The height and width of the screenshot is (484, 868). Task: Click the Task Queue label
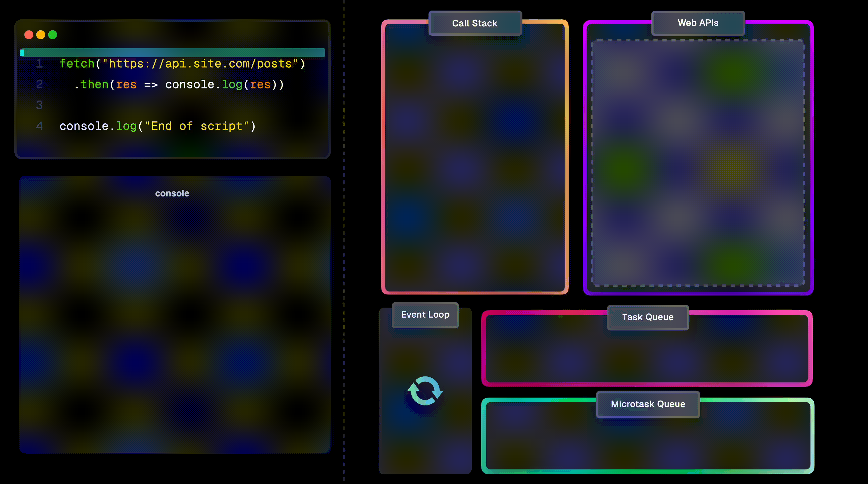(x=648, y=317)
